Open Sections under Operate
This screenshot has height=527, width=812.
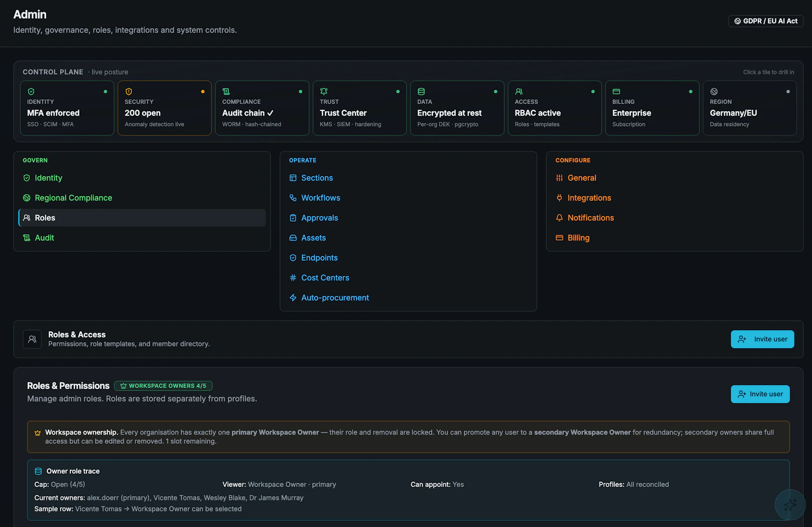tap(409, 178)
